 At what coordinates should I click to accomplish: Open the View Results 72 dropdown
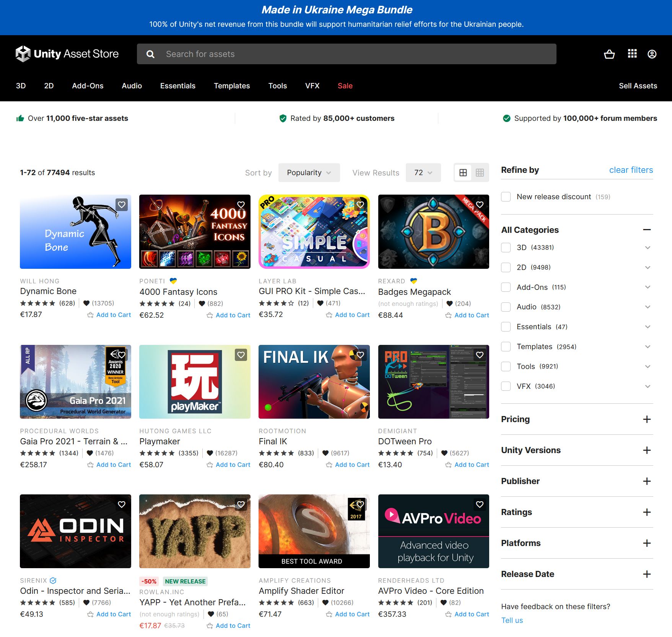[x=423, y=172]
